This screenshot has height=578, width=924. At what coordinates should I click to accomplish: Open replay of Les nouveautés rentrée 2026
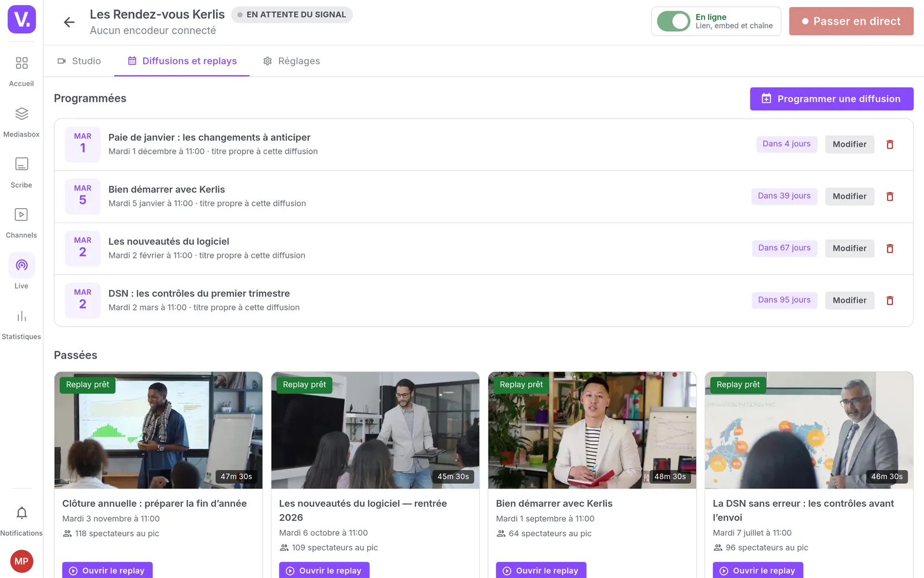[324, 570]
